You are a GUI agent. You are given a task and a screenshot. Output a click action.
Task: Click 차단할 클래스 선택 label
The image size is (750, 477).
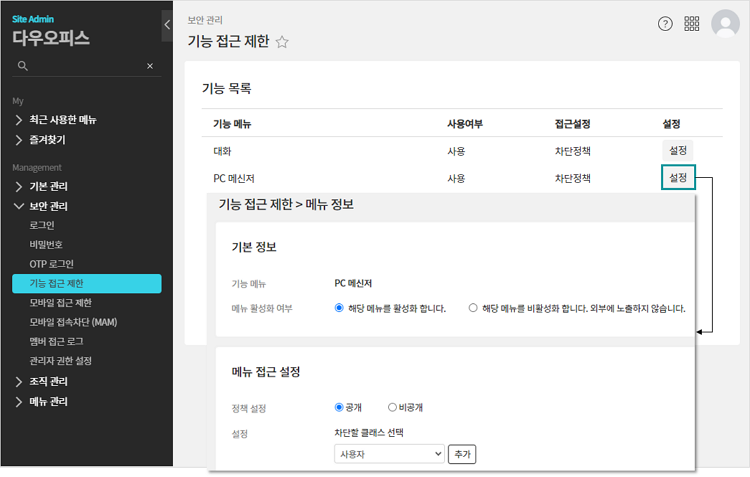coord(369,433)
